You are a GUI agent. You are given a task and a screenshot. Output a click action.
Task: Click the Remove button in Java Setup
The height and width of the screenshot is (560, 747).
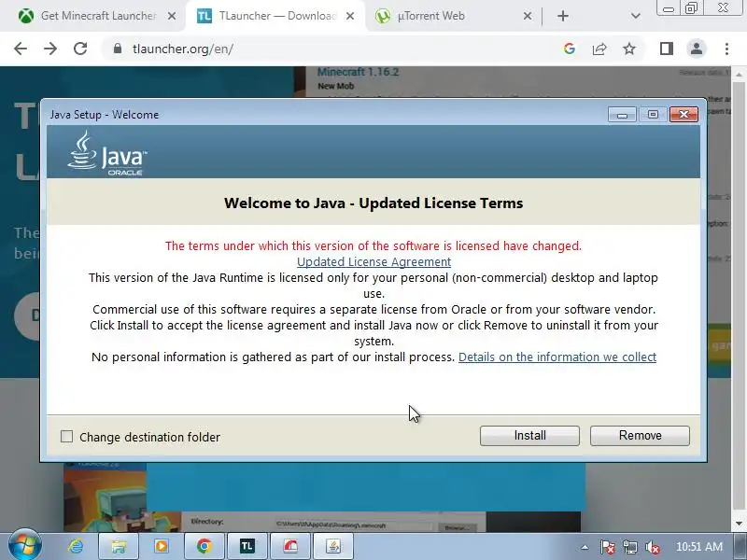(x=640, y=436)
